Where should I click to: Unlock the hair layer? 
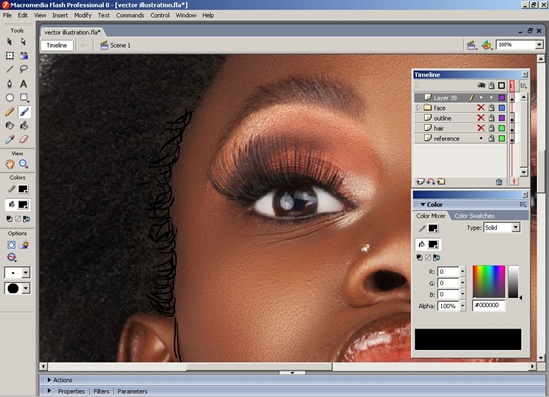(492, 128)
